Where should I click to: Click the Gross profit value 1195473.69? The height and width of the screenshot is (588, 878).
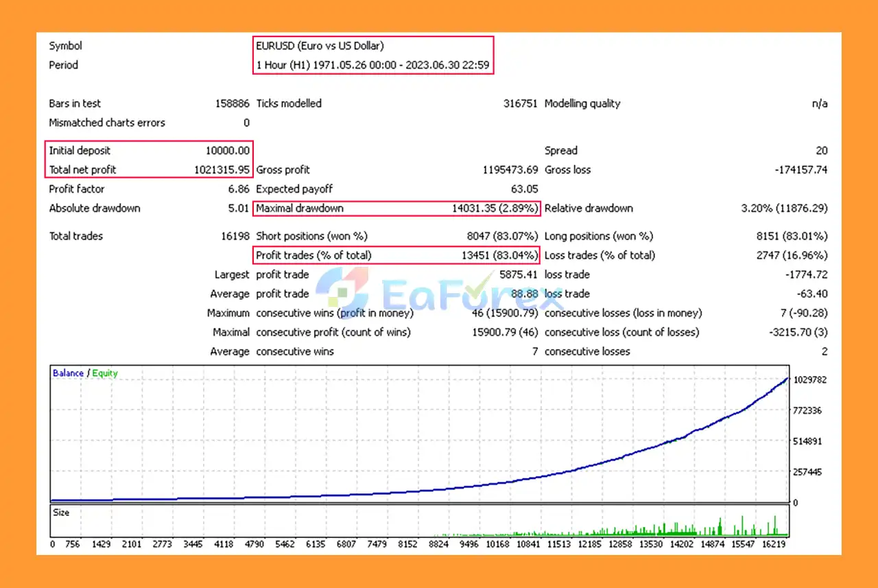(x=510, y=169)
